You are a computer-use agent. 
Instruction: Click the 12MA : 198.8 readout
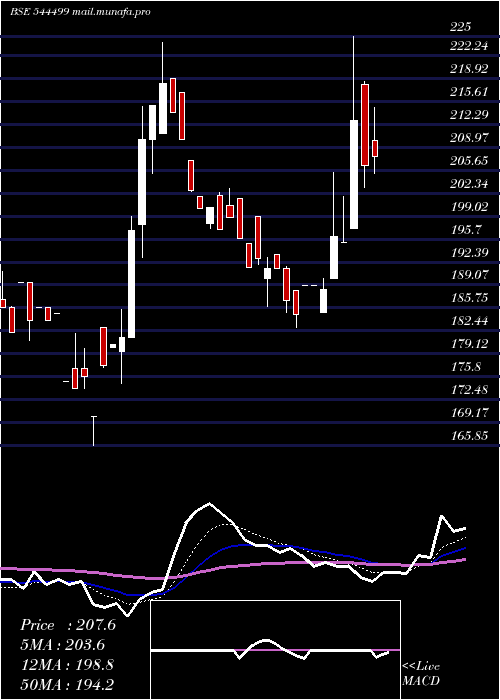click(67, 665)
